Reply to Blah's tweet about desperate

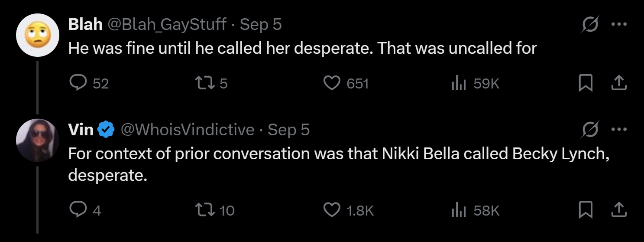tap(78, 83)
